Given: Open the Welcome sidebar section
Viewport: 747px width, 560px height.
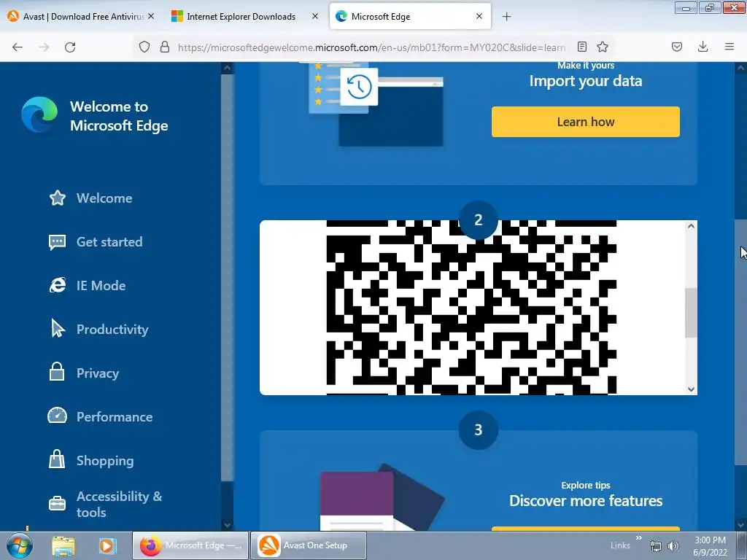Looking at the screenshot, I should pyautogui.click(x=90, y=198).
